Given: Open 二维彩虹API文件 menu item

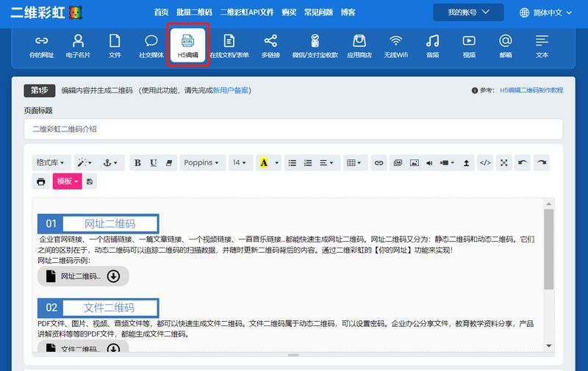Looking at the screenshot, I should pyautogui.click(x=247, y=12).
